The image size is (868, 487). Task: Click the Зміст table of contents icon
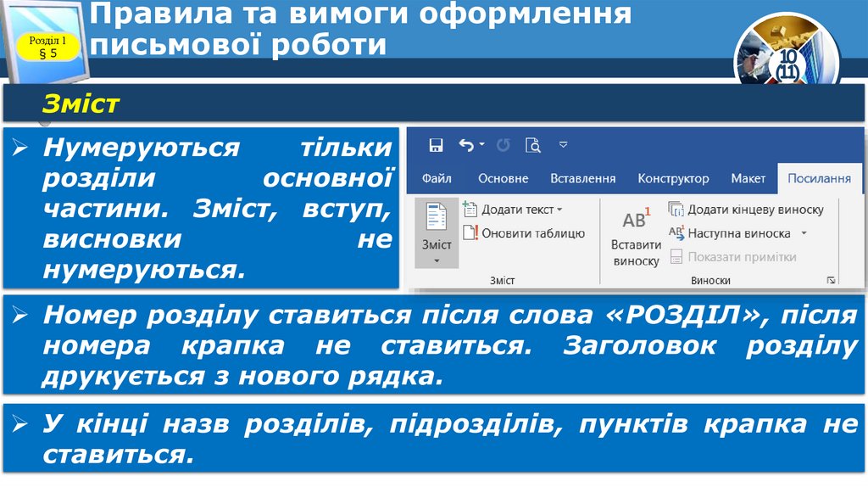437,216
